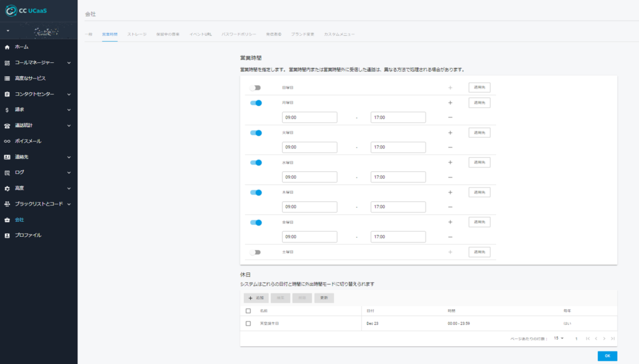Click the Home icon in the sidebar
Screen dimensions: 639x364
[7, 47]
